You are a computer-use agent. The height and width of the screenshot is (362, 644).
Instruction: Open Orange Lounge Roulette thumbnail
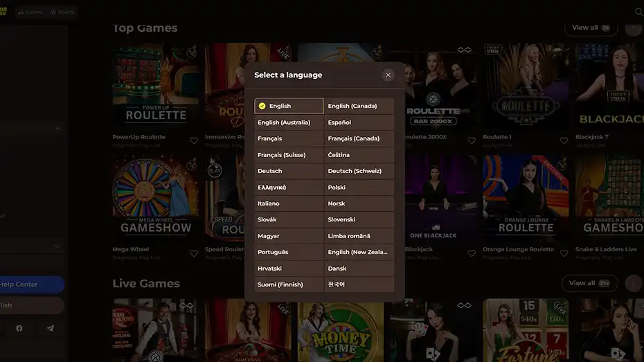[x=526, y=199]
